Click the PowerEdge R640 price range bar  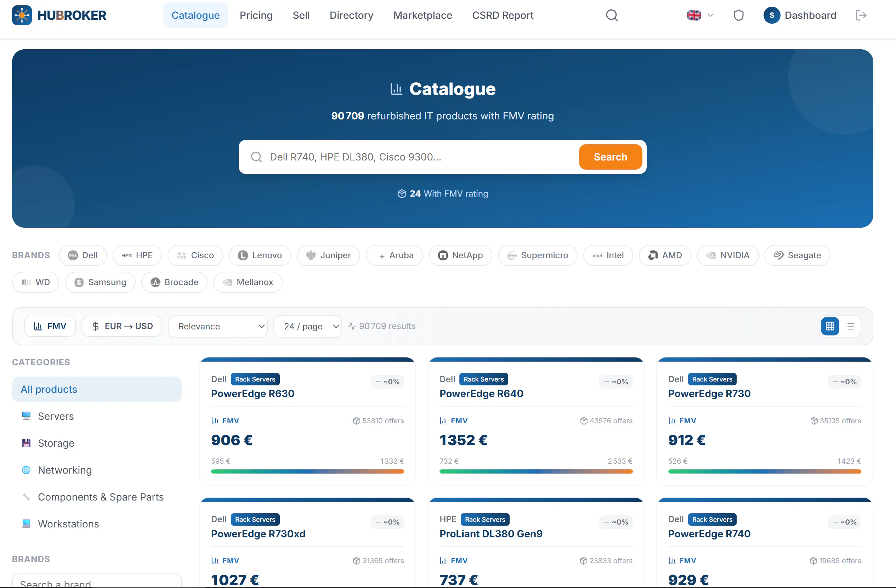pos(536,472)
